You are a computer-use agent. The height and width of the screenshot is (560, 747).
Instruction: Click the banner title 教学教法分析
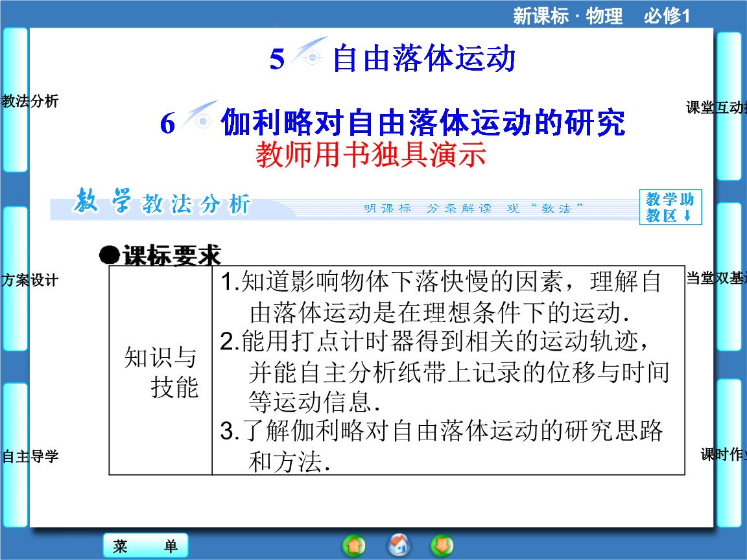162,202
